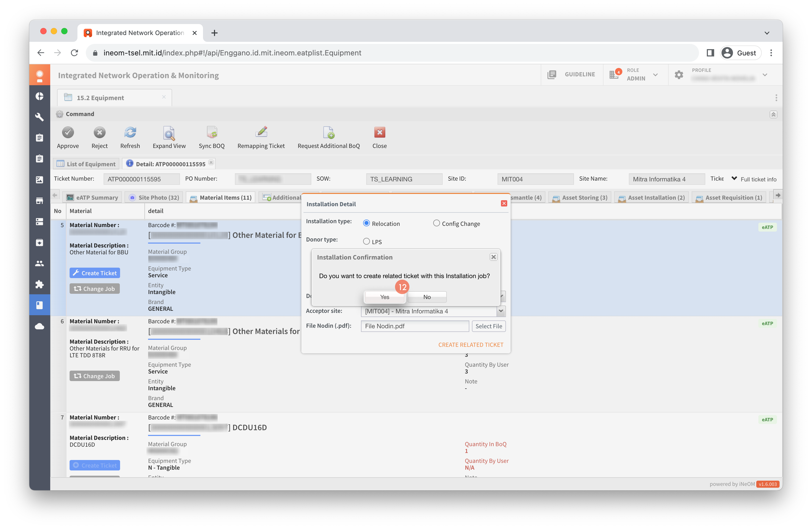Click Request Additional BoQ icon
The height and width of the screenshot is (529, 812).
(x=328, y=133)
